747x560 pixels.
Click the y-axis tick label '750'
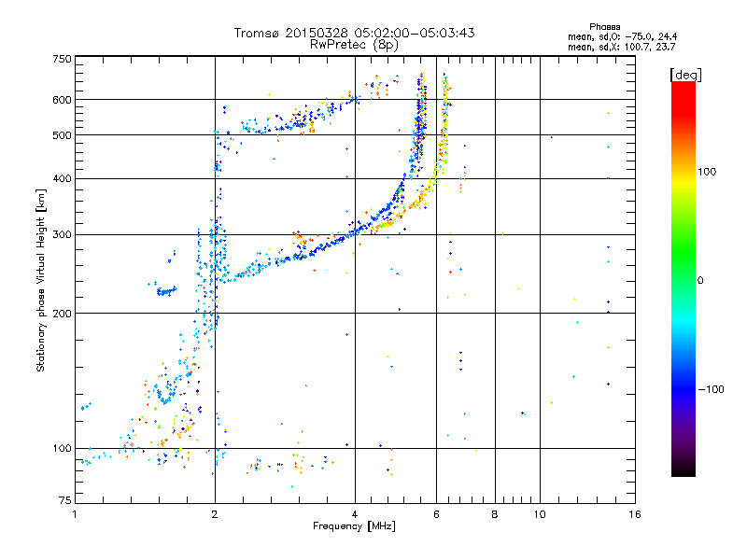[62, 60]
